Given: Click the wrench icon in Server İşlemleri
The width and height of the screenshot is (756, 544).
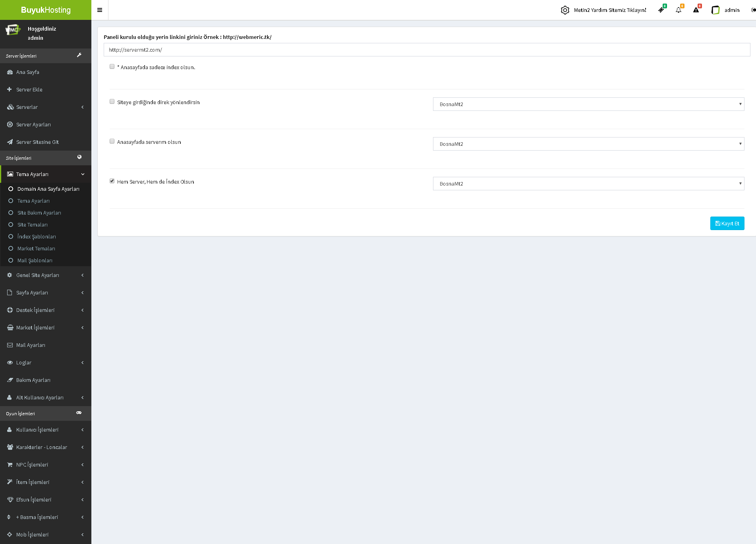Looking at the screenshot, I should [79, 55].
